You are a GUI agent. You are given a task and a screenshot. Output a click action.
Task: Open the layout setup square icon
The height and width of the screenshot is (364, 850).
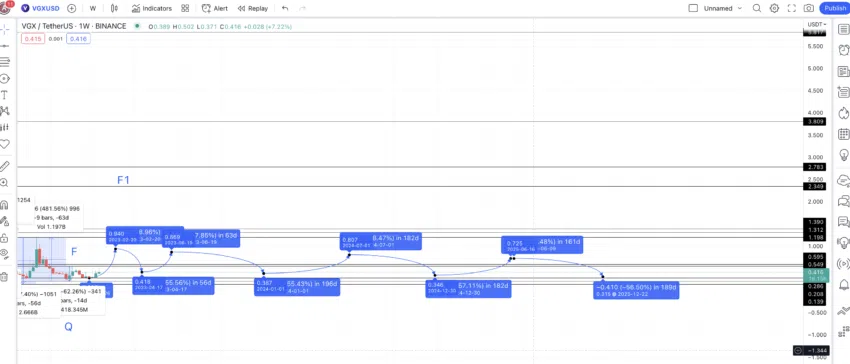click(x=693, y=8)
